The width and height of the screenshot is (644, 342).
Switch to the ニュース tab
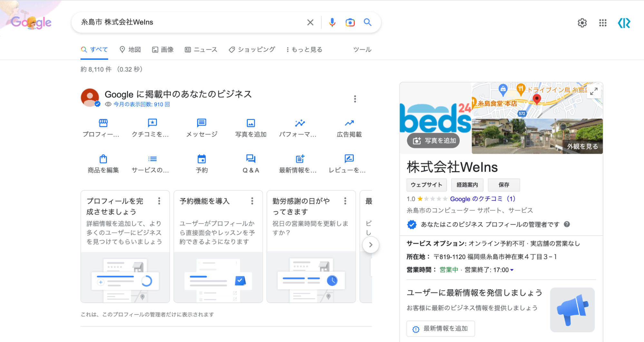tap(201, 50)
